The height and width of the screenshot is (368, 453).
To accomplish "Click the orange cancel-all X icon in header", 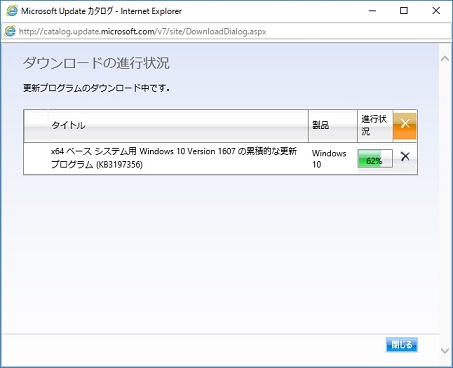I will [x=405, y=125].
